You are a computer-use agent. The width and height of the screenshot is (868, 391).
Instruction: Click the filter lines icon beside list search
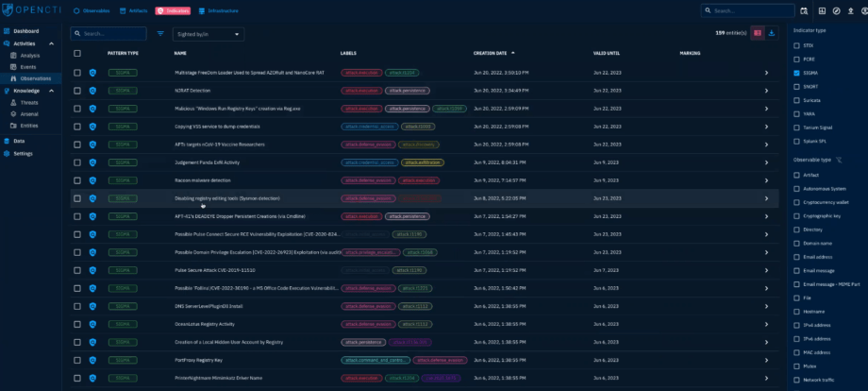pyautogui.click(x=160, y=33)
